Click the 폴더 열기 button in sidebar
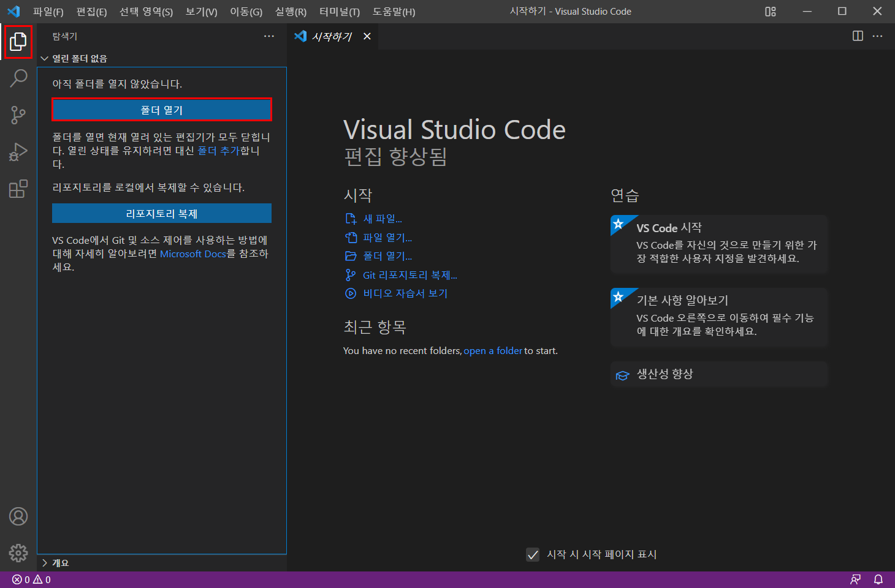895x588 pixels. click(162, 110)
